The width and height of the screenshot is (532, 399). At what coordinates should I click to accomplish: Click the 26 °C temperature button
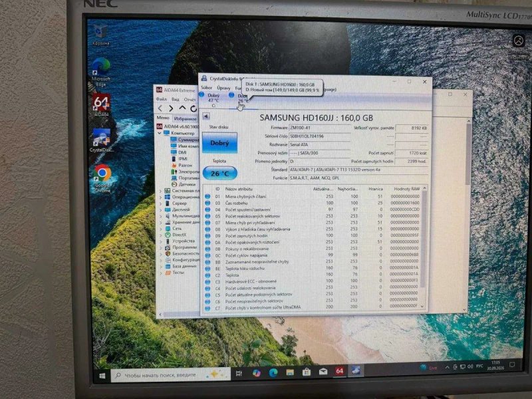tap(219, 174)
